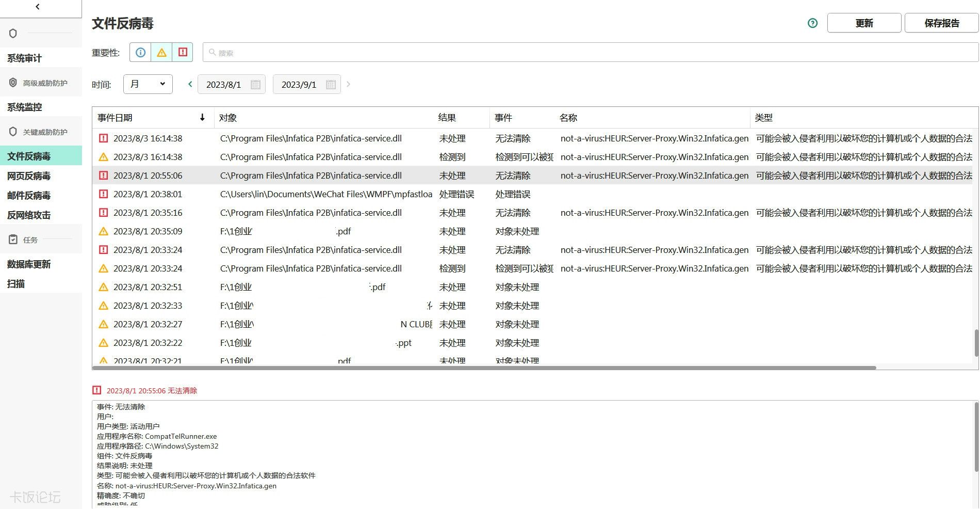The image size is (980, 509).
Task: Click the 高级威胁防护 shield icon
Action: click(x=13, y=83)
